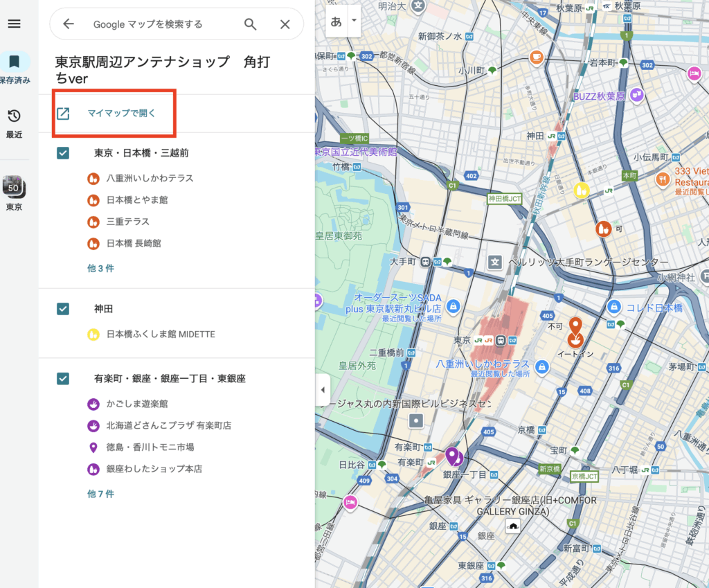
Task: Click the yellow marker icon near 神田
Action: [x=582, y=190]
